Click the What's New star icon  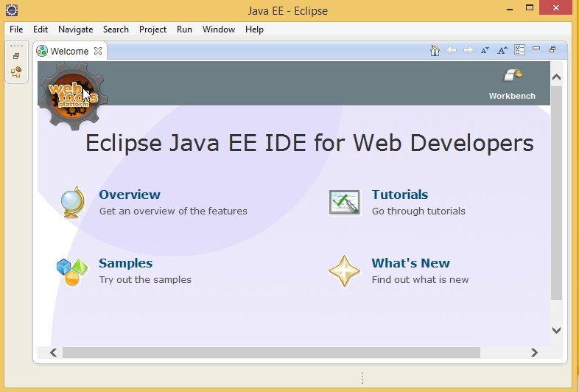point(344,271)
